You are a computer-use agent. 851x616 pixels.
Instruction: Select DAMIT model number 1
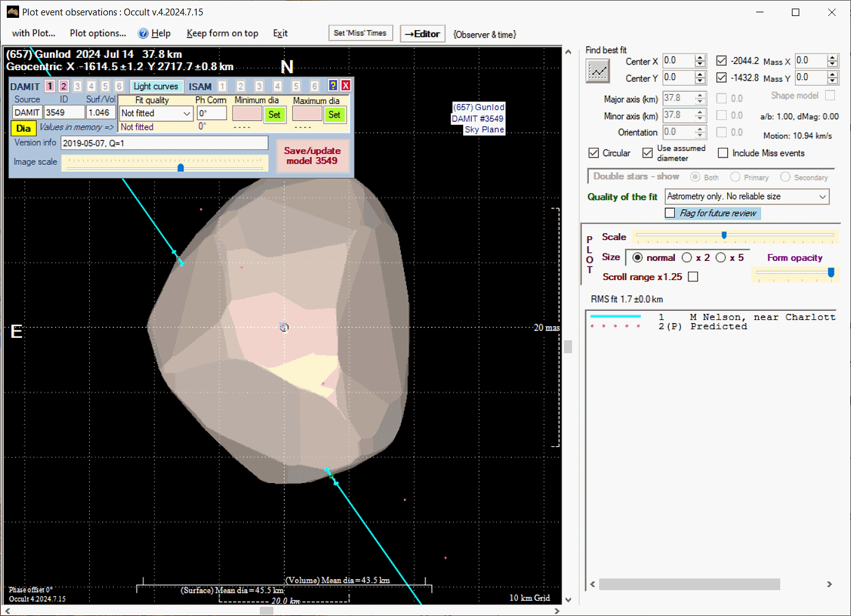[50, 86]
